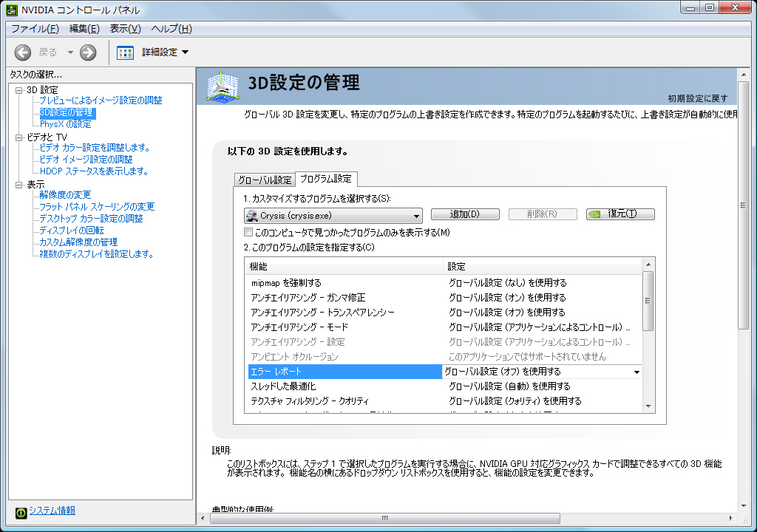Image resolution: width=757 pixels, height=532 pixels.
Task: Click 初期設定に戻す link
Action: (x=698, y=98)
